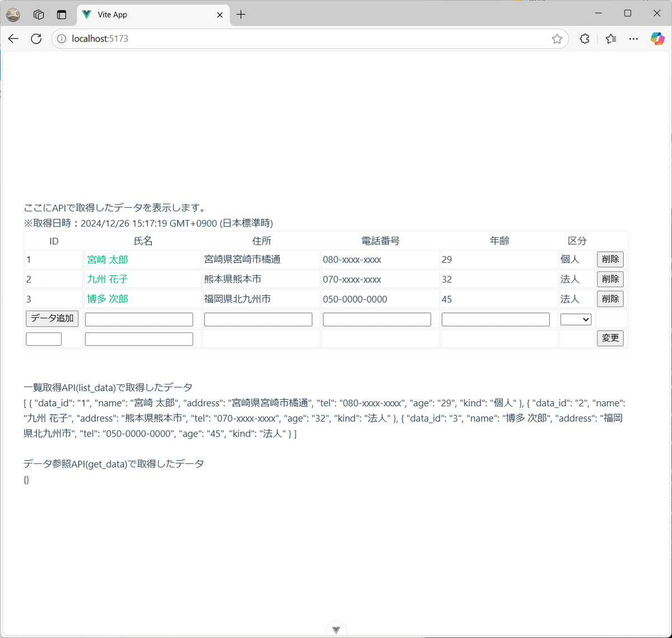The image size is (672, 638).
Task: Click the 変更 button
Action: (610, 338)
